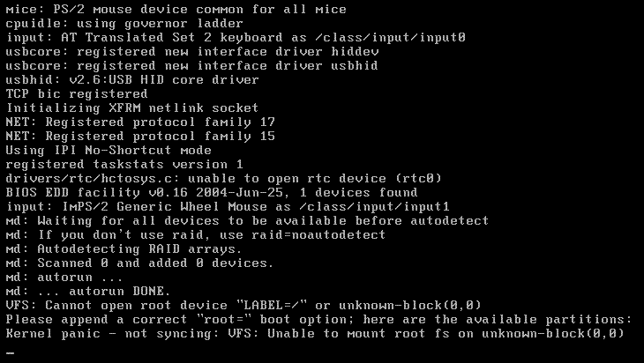Click the 'md: ... autorun DONE.' line
The width and height of the screenshot is (644, 363).
(x=88, y=292)
